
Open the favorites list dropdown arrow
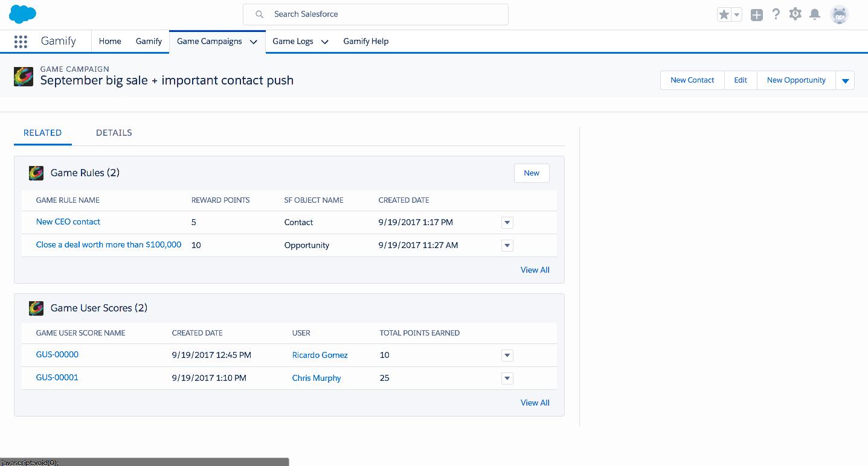pos(737,15)
